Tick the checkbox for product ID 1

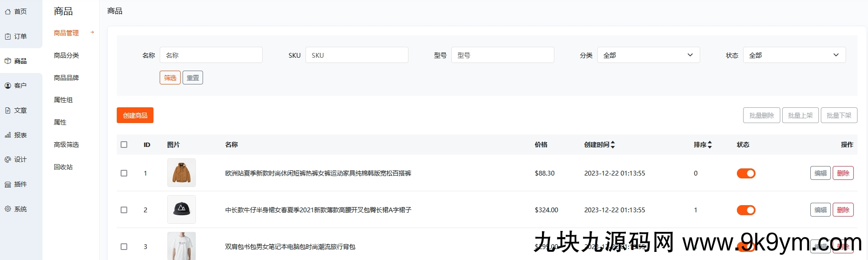(124, 173)
